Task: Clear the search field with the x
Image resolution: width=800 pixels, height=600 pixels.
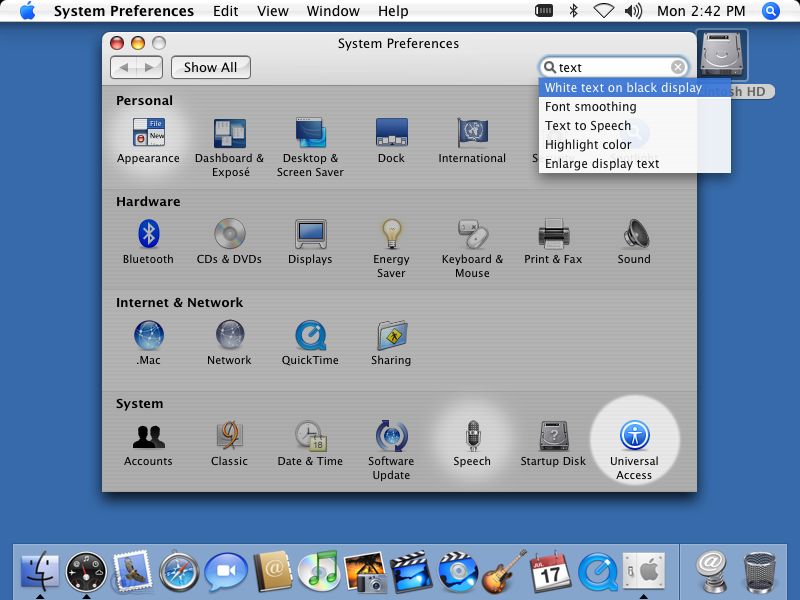Action: tap(678, 67)
